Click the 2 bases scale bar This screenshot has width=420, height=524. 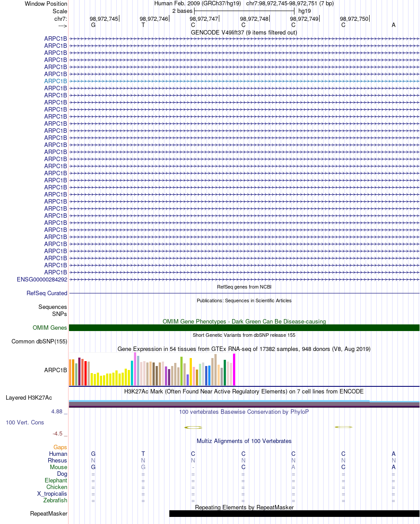[244, 11]
